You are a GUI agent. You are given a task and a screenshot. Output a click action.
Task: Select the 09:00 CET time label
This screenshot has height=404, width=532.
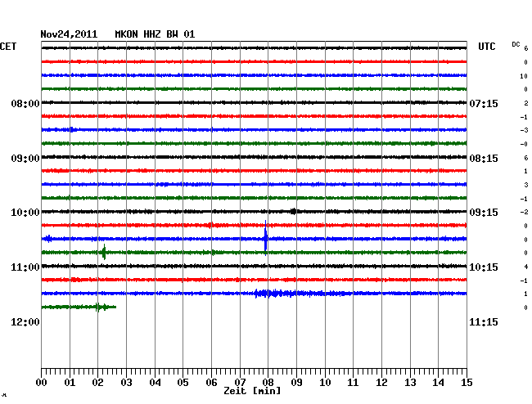click(25, 159)
